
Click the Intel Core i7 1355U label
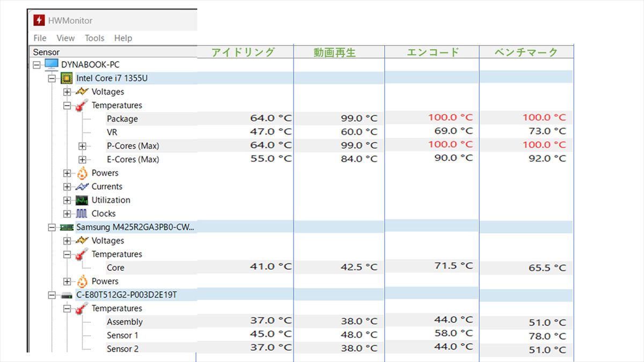112,78
